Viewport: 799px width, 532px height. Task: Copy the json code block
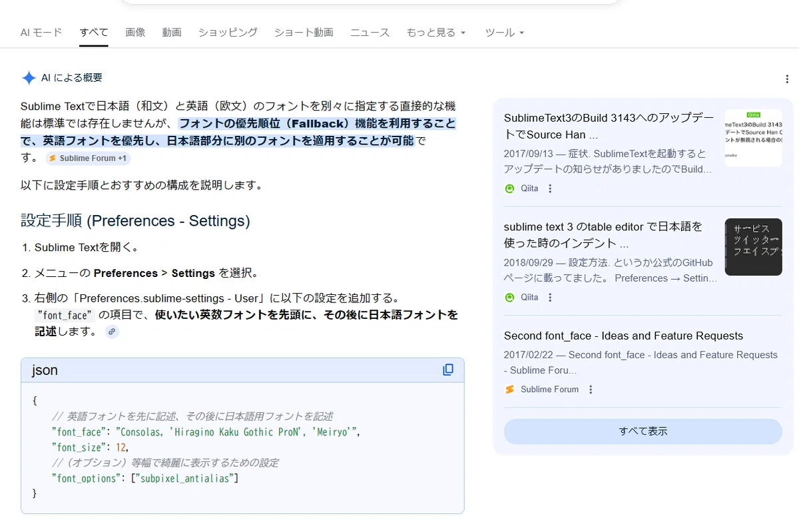coord(448,370)
